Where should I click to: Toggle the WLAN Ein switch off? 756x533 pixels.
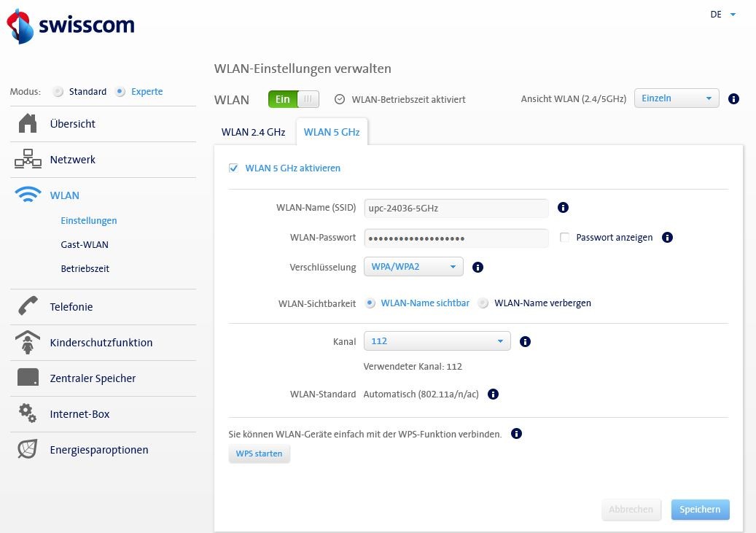pyautogui.click(x=294, y=99)
